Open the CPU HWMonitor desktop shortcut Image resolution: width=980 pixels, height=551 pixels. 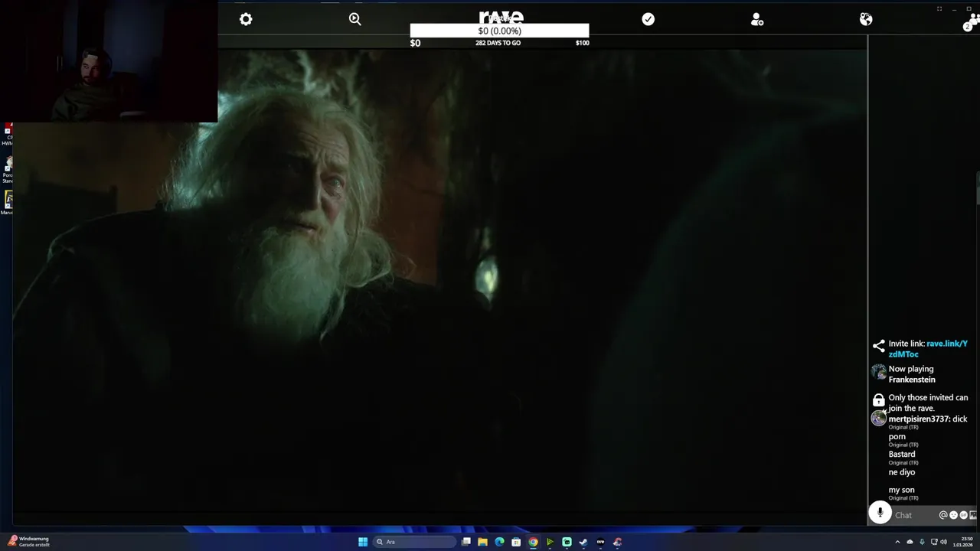pos(7,134)
